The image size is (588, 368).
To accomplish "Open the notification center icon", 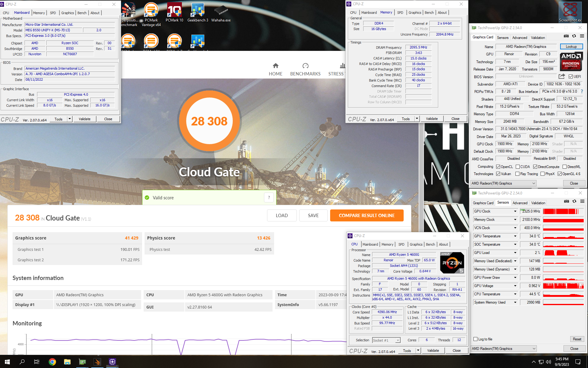I will pyautogui.click(x=578, y=362).
